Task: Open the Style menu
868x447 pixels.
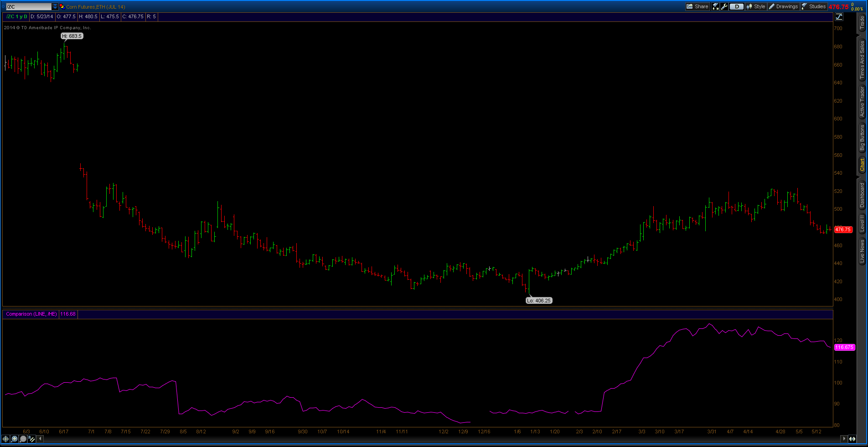Action: pyautogui.click(x=755, y=6)
